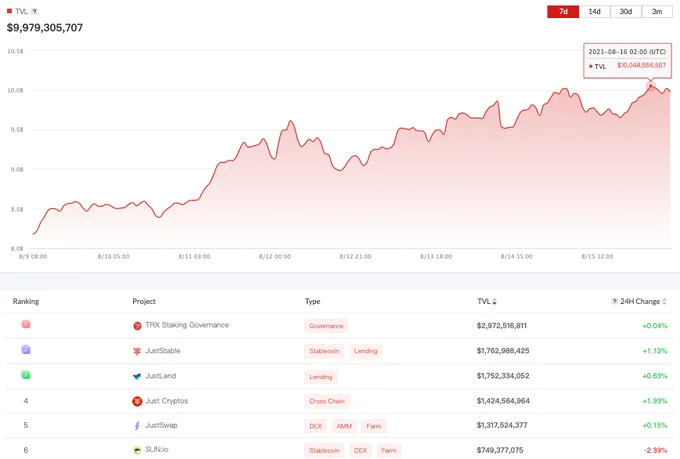Screen dimensions: 680x459
Task: Click SUN.io's Farm tag
Action: point(389,450)
